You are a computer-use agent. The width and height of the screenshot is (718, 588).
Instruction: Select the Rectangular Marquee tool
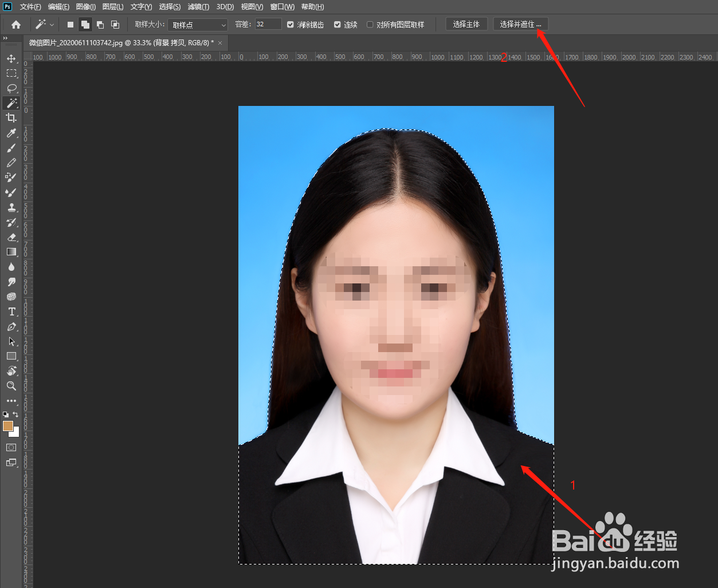point(11,73)
